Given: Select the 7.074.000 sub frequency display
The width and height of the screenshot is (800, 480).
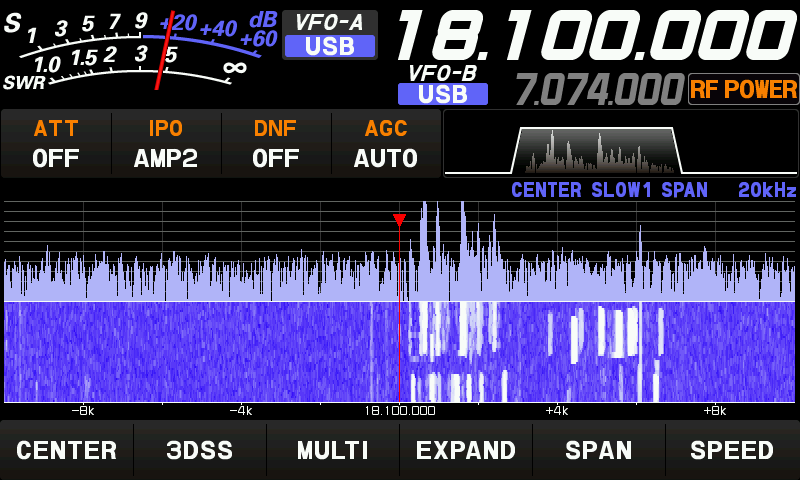Looking at the screenshot, I should click(x=599, y=90).
